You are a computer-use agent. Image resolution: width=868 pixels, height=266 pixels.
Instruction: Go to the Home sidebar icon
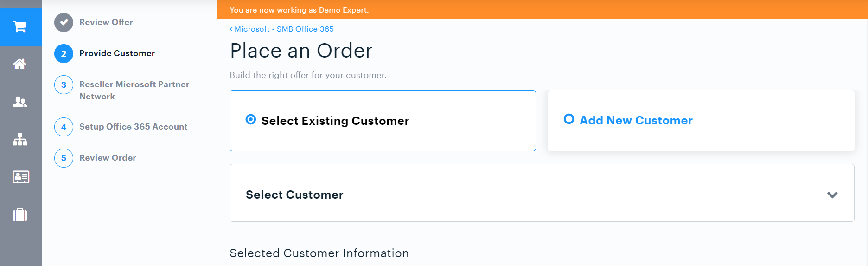click(x=19, y=64)
